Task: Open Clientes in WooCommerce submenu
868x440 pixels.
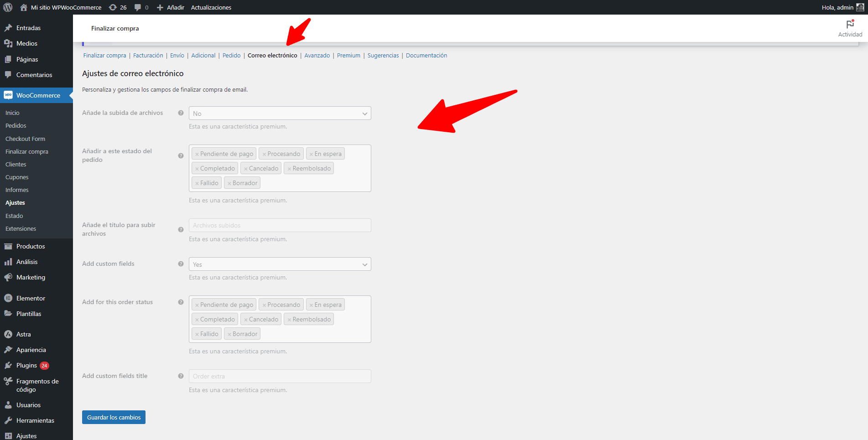Action: [16, 164]
